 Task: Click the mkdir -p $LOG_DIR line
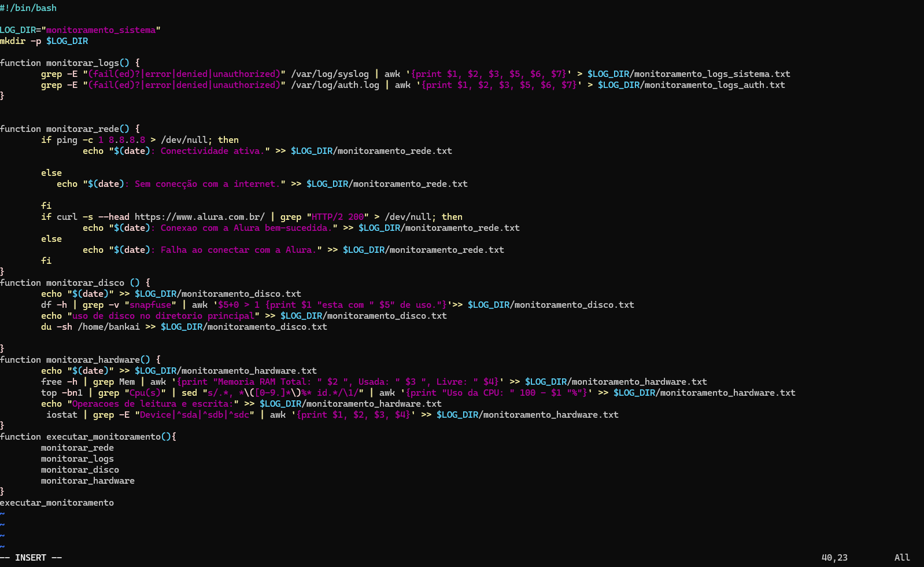(44, 41)
